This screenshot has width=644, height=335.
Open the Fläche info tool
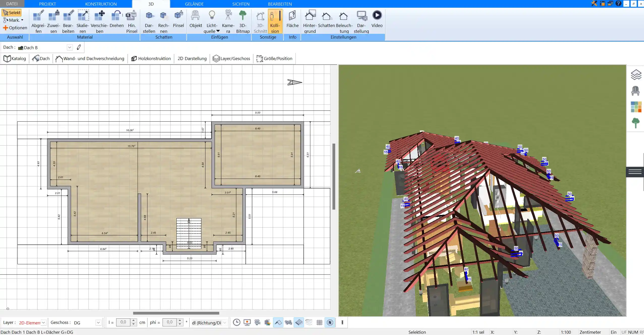pos(292,19)
